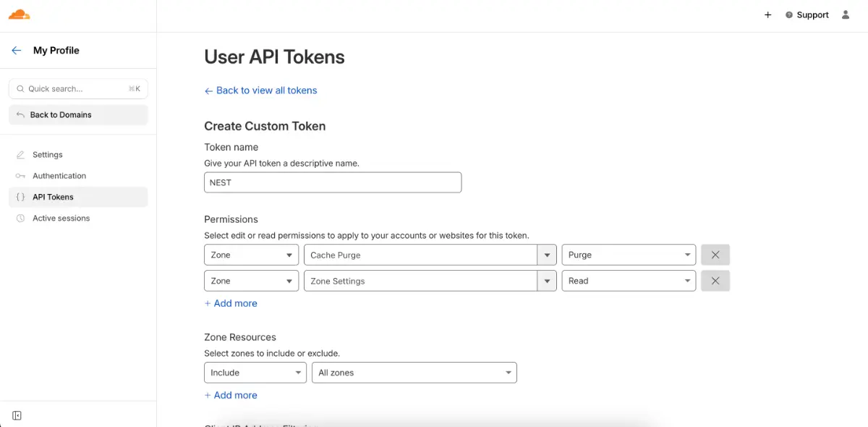868x427 pixels.
Task: Open the user account profile icon
Action: pyautogui.click(x=846, y=14)
